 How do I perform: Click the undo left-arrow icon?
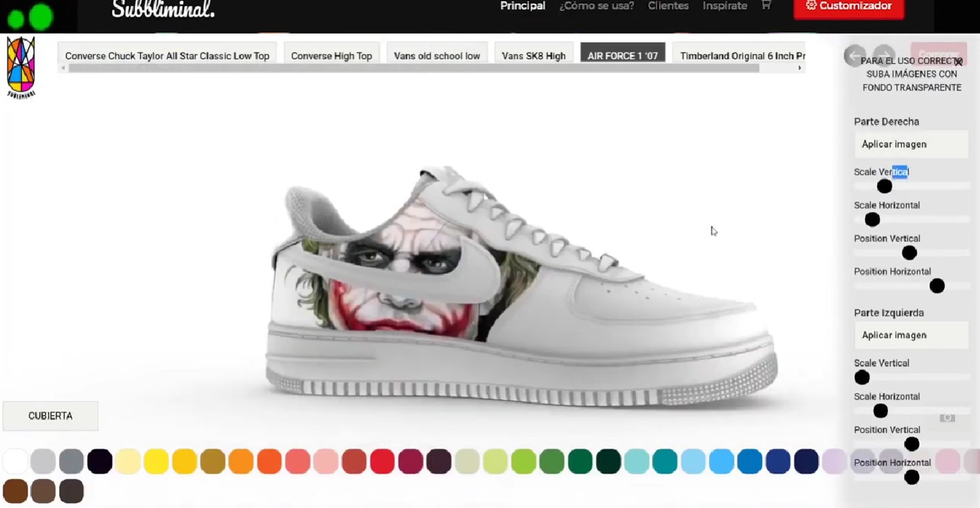(x=855, y=55)
